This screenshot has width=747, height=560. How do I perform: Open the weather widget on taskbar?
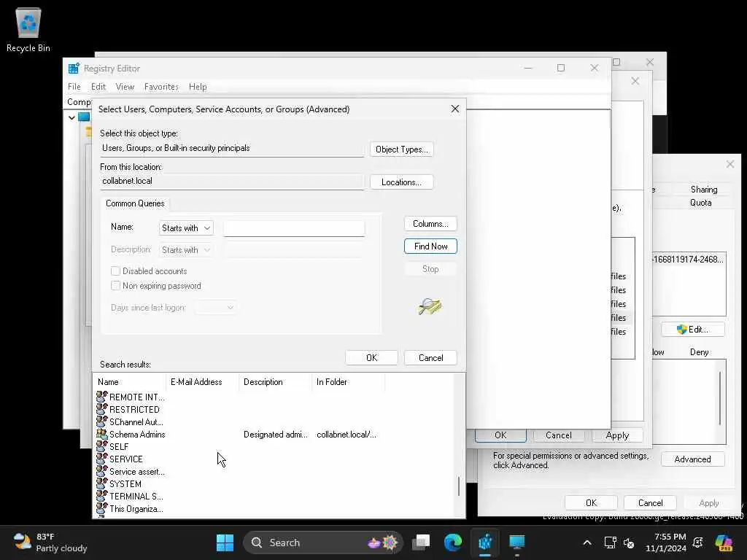point(50,542)
